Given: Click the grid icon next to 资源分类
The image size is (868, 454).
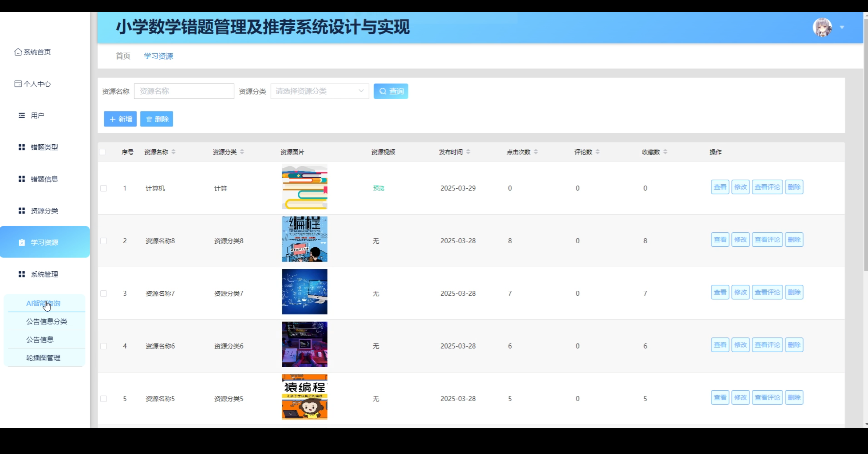Looking at the screenshot, I should coord(22,211).
